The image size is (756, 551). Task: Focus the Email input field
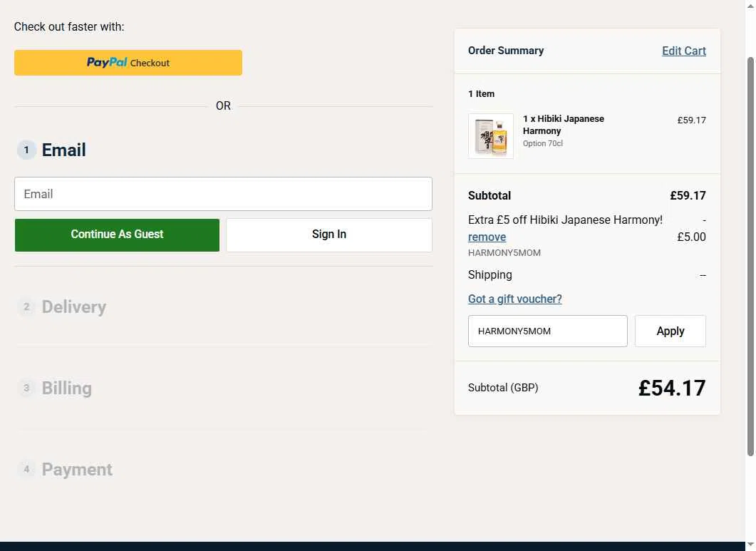pos(223,194)
